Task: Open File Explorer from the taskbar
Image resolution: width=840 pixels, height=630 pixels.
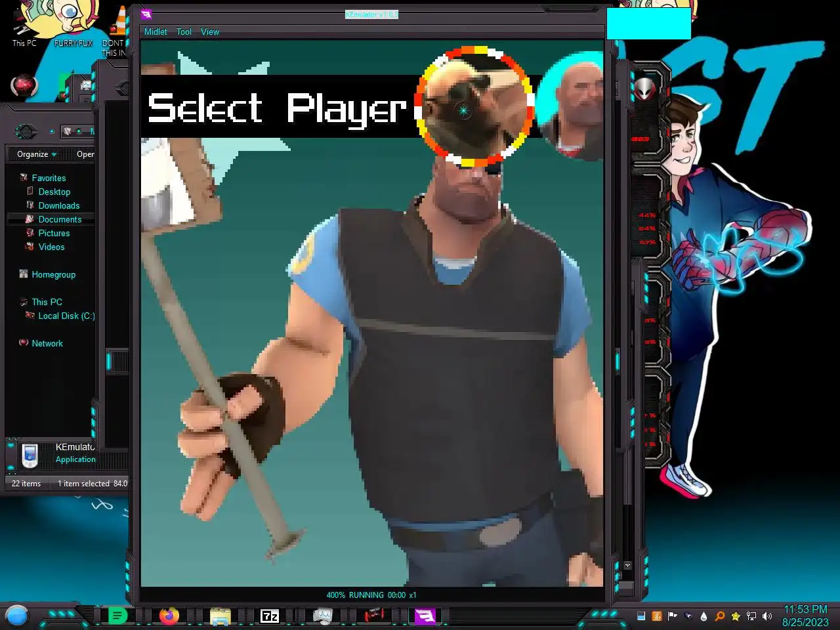Action: click(220, 616)
